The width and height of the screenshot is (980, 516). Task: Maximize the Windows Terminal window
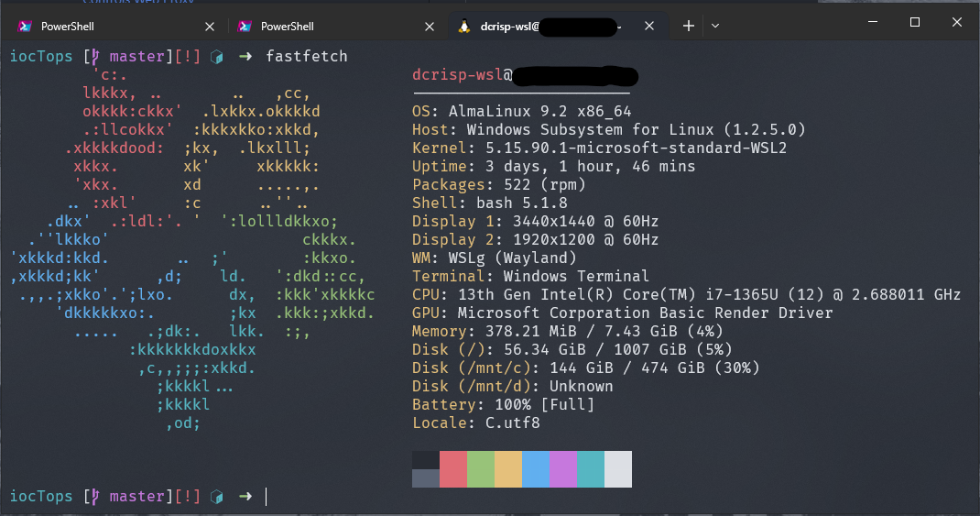915,22
